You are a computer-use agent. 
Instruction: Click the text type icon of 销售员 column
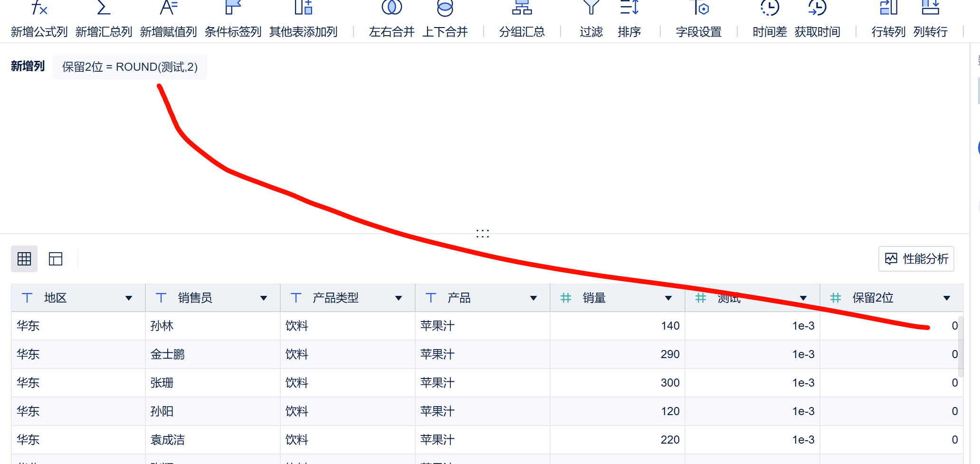point(161,298)
